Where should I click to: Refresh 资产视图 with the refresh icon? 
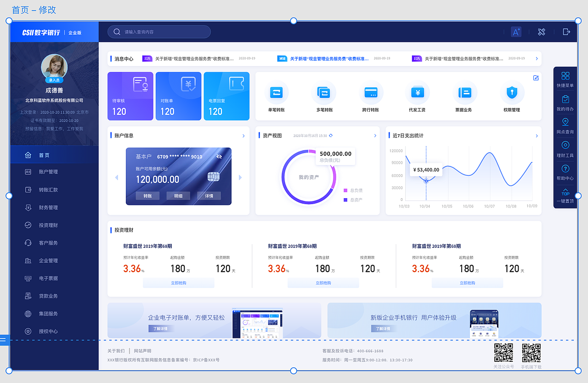331,136
